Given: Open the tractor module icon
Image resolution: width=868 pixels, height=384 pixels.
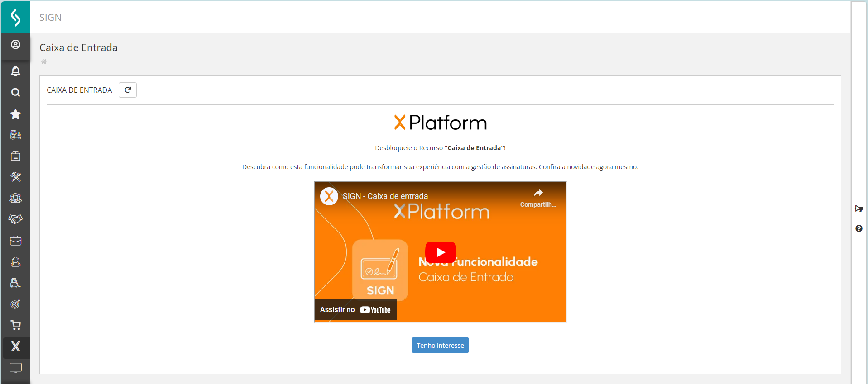Looking at the screenshot, I should point(15,135).
